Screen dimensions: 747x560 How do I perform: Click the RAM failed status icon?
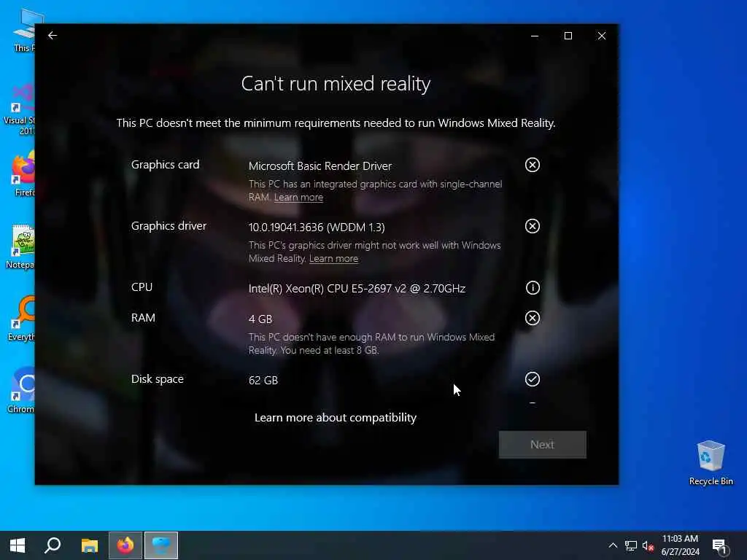[x=532, y=318]
